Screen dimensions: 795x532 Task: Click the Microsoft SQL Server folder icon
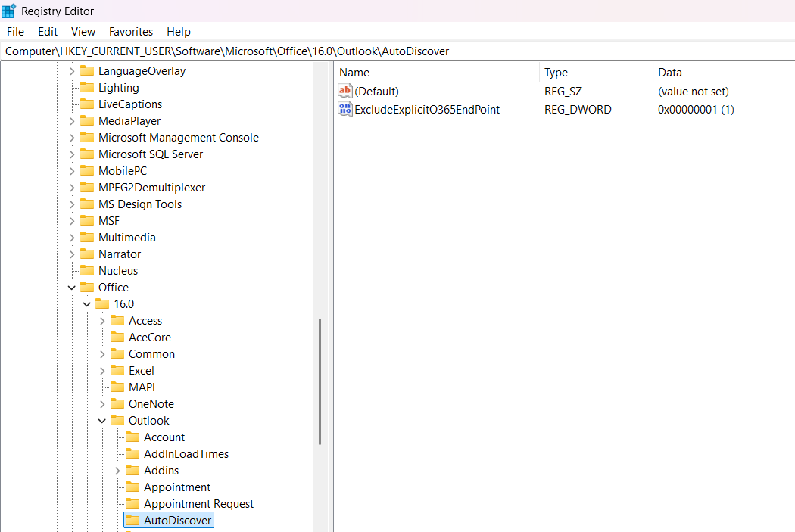coord(87,154)
